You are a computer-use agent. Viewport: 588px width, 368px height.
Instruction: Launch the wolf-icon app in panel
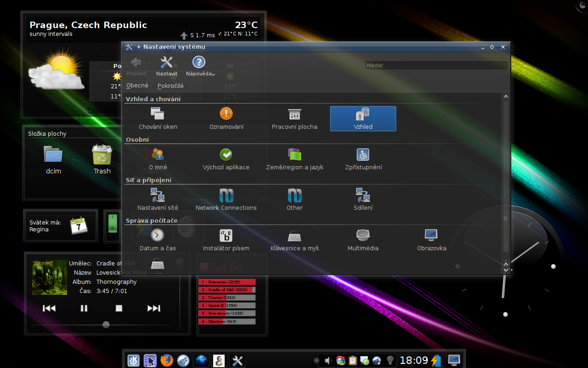[183, 360]
